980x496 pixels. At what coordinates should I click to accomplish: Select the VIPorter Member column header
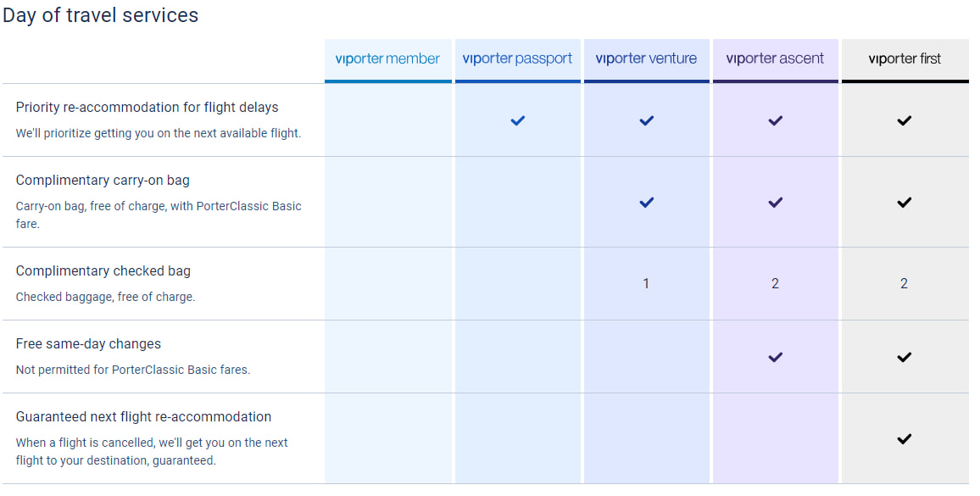tap(387, 59)
